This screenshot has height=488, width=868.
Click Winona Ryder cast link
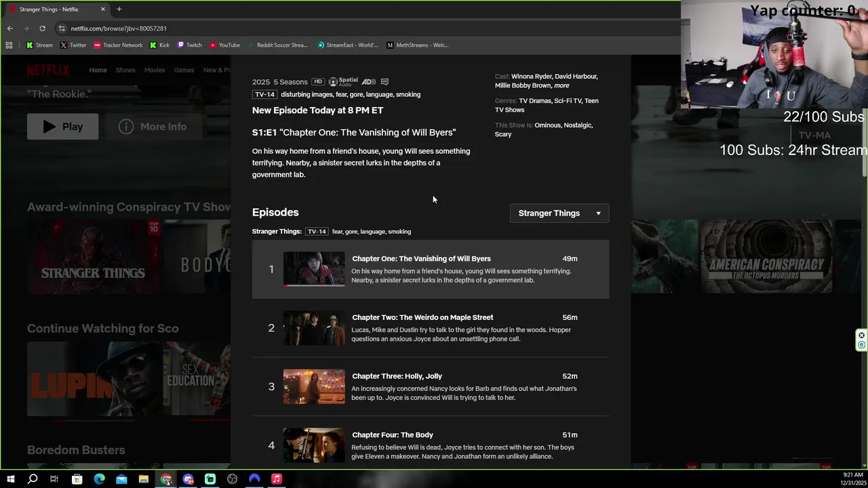click(532, 77)
